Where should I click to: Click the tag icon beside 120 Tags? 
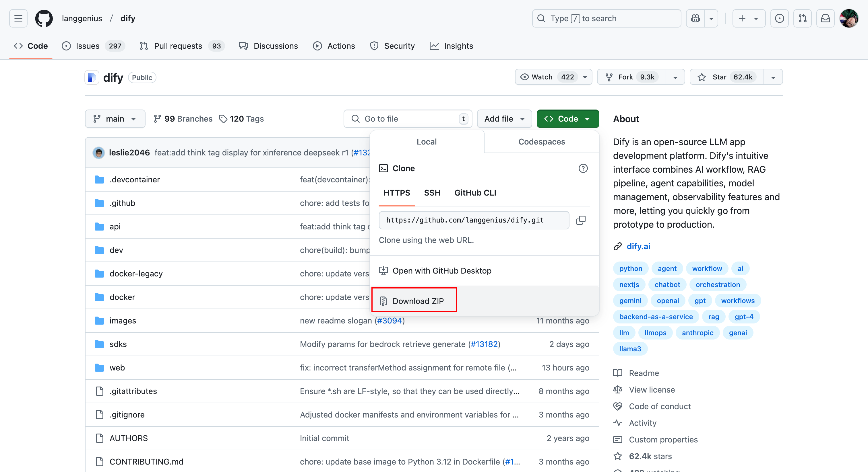(223, 119)
